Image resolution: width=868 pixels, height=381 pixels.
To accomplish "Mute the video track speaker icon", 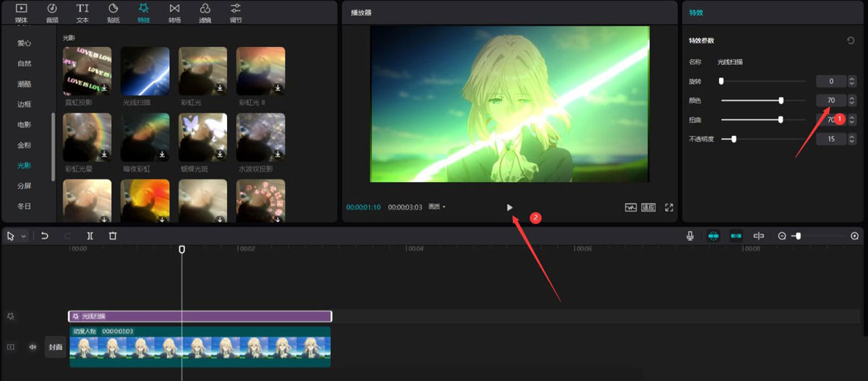I will pyautogui.click(x=33, y=347).
